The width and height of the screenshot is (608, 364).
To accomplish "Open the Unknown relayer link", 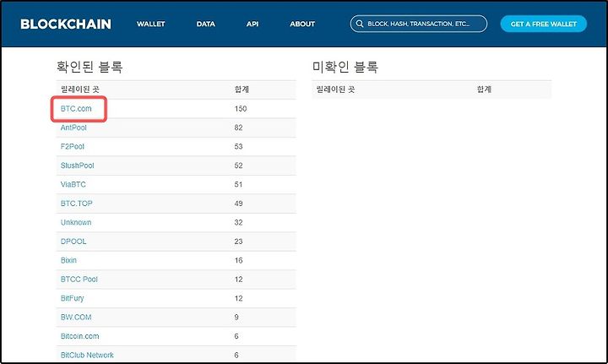I will (x=76, y=222).
